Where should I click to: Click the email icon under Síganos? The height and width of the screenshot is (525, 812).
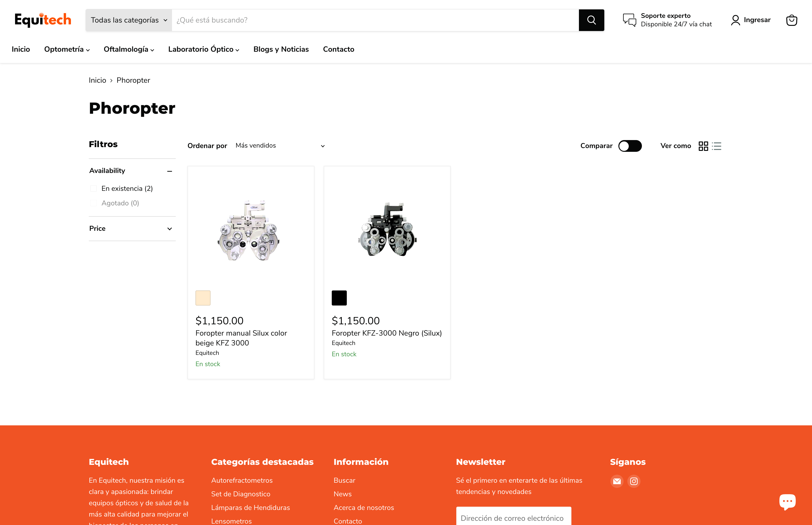(x=617, y=481)
